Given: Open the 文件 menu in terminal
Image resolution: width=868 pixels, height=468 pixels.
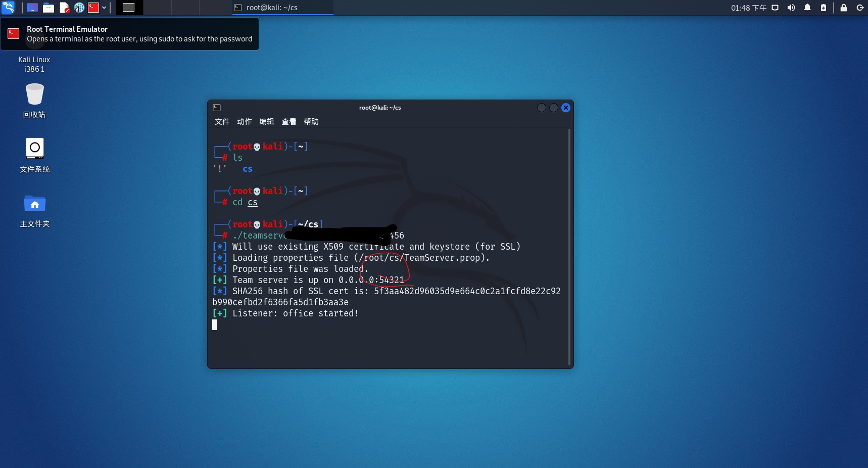Looking at the screenshot, I should pyautogui.click(x=222, y=122).
